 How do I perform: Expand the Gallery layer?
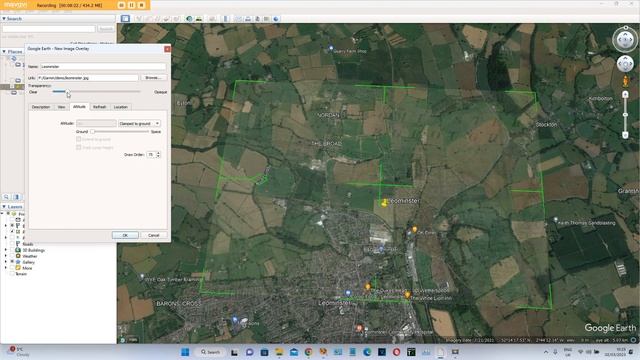(x=6, y=262)
